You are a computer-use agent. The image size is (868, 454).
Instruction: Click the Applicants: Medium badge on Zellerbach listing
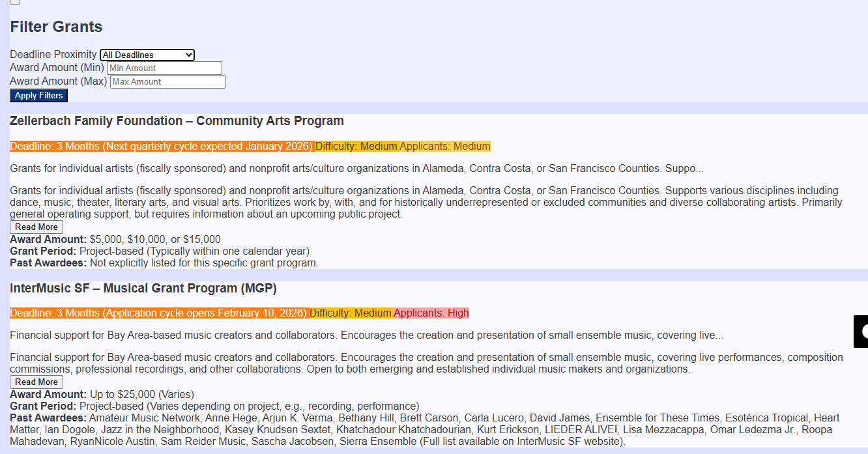pos(445,146)
